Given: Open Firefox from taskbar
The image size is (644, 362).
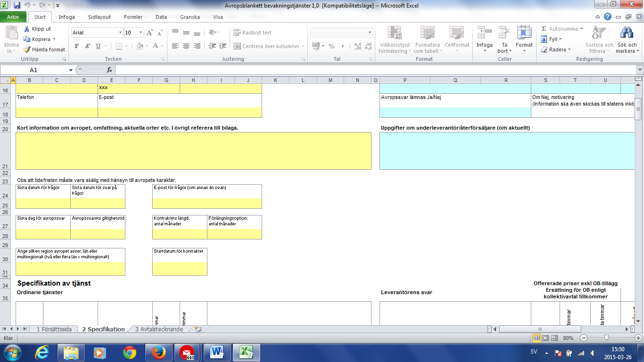Looking at the screenshot, I should point(159,352).
